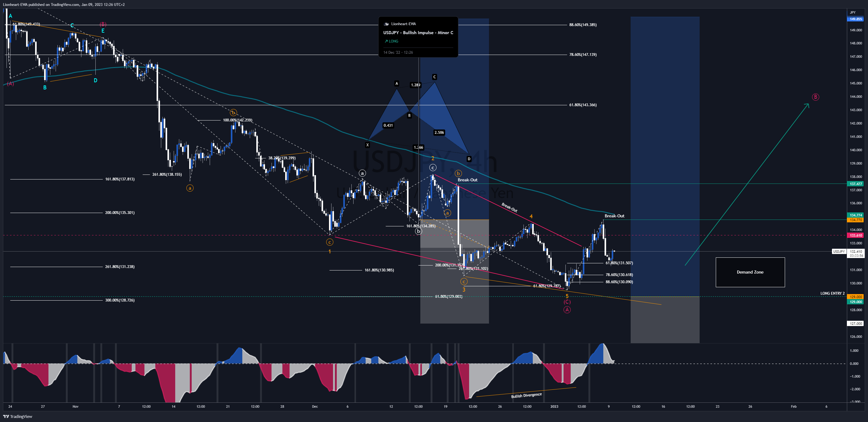Click the 161.80%(130.985) label
Viewport: 868px width, 422px height.
pyautogui.click(x=379, y=270)
